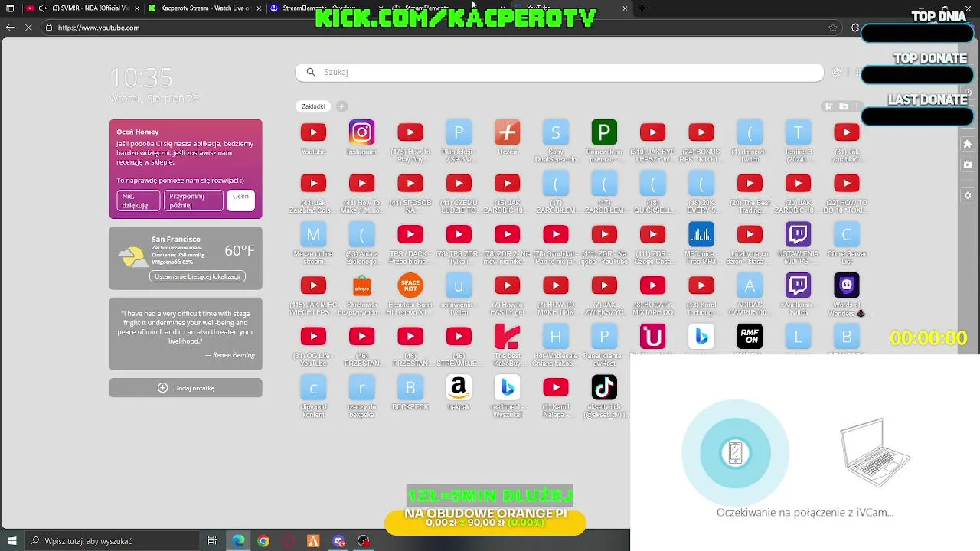Open the (31) OG Life YouTube bookmark

(313, 336)
